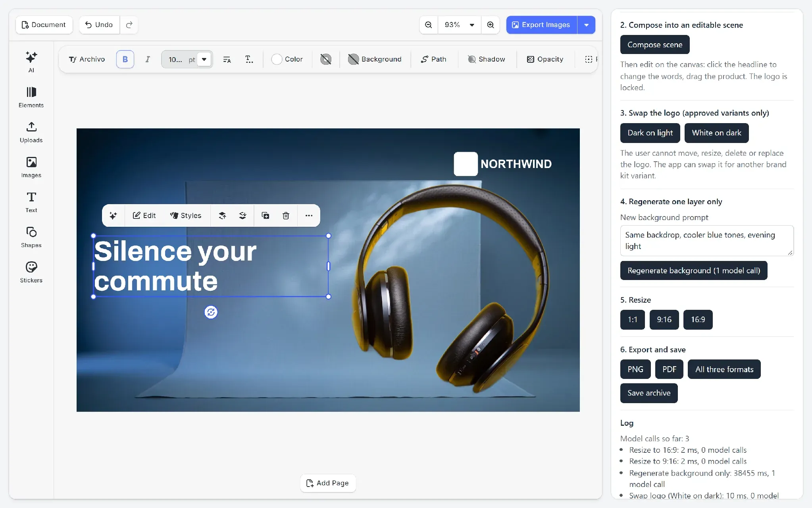The height and width of the screenshot is (508, 812).
Task: Click the Save archive button
Action: tap(649, 393)
